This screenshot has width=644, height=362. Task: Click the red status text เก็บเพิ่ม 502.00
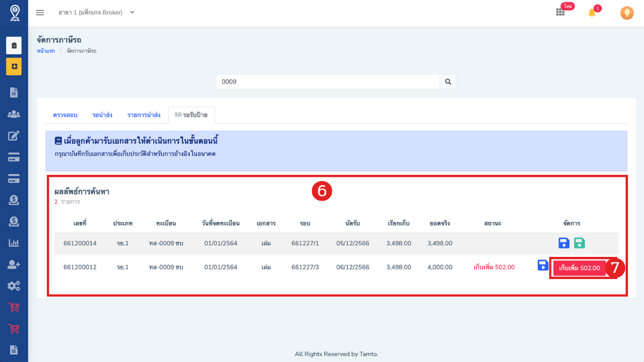(x=494, y=267)
